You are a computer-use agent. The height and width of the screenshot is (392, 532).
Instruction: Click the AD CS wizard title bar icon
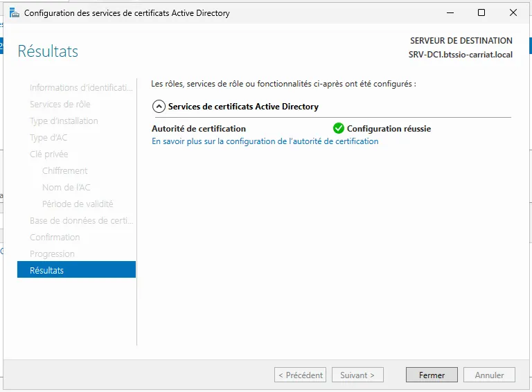(14, 13)
